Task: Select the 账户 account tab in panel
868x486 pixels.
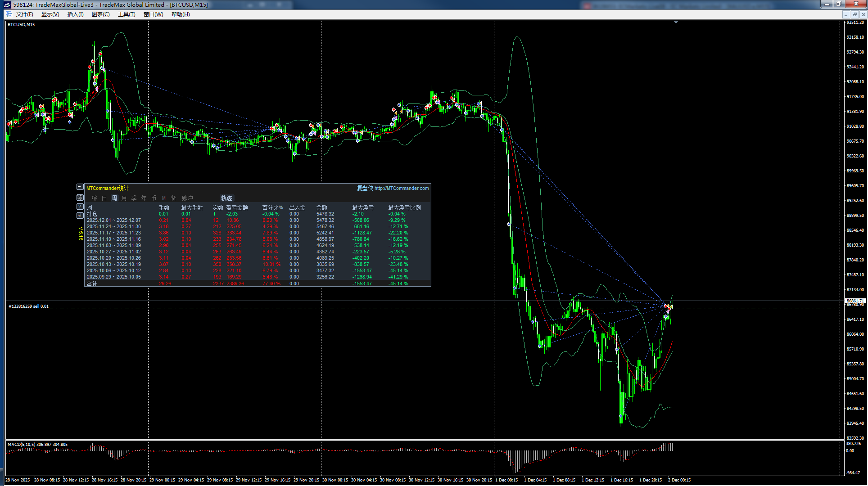Action: 187,198
